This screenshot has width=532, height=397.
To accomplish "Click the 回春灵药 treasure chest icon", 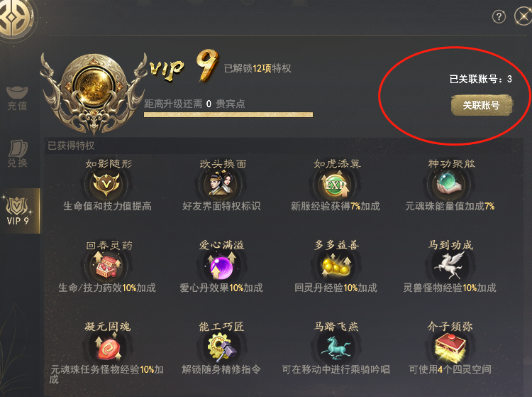I will (108, 265).
